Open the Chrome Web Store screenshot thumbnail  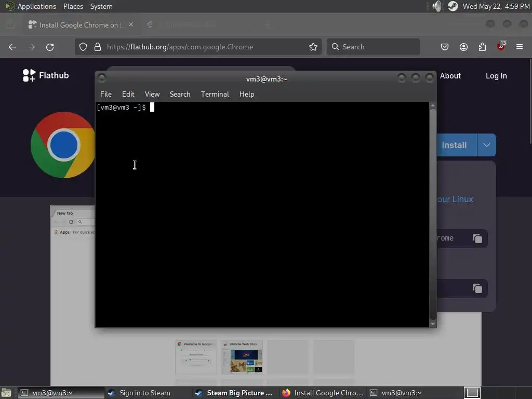pyautogui.click(x=242, y=357)
